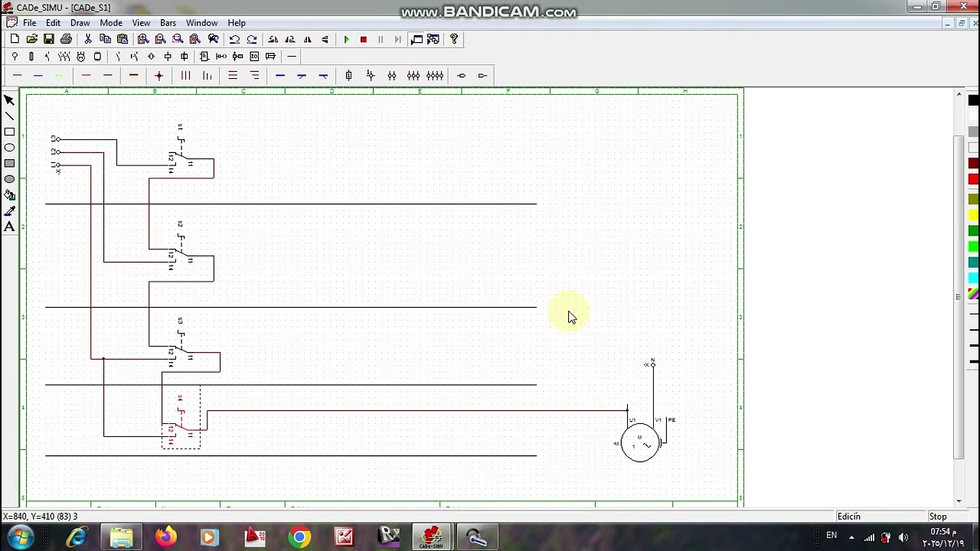Select the ellipse drawing tool
980x551 pixels.
(x=9, y=148)
